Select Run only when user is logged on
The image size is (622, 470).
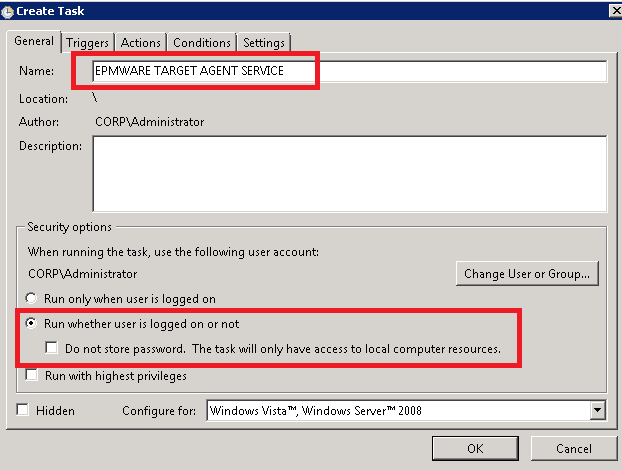33,299
